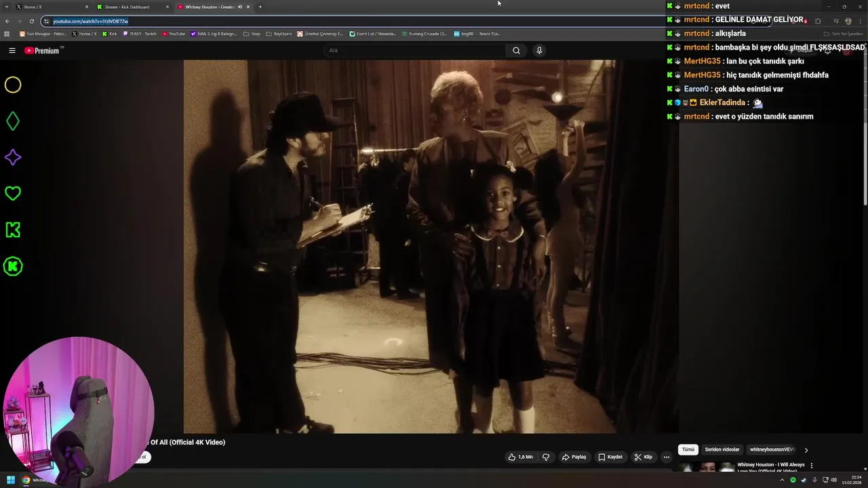Open the TEASY - Twitch bookmark

click(140, 33)
